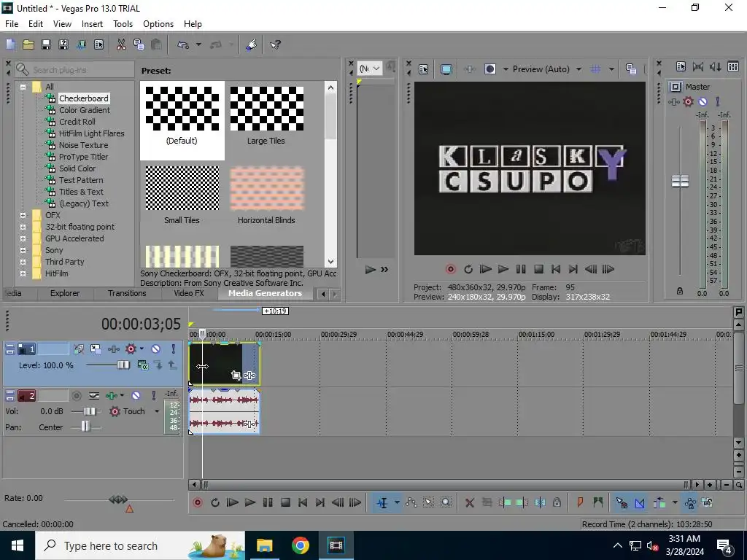Image resolution: width=747 pixels, height=560 pixels.
Task: Click Make Compositing Child on track 1
Action: [158, 365]
